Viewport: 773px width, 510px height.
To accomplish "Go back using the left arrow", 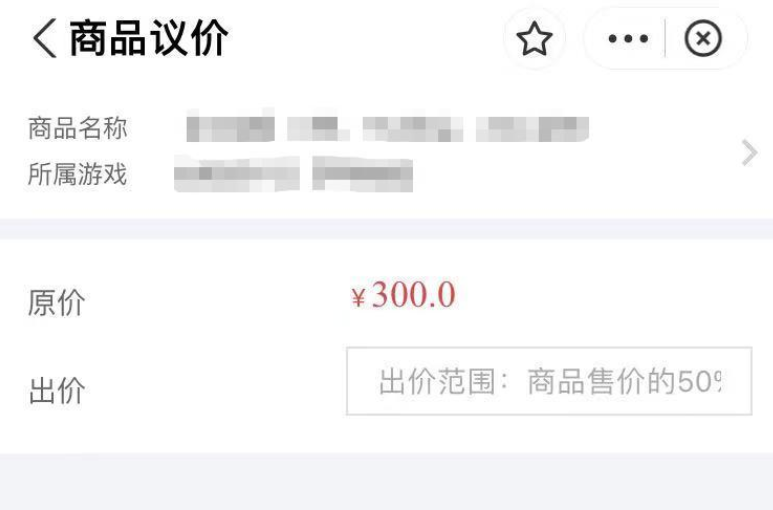I will point(44,38).
